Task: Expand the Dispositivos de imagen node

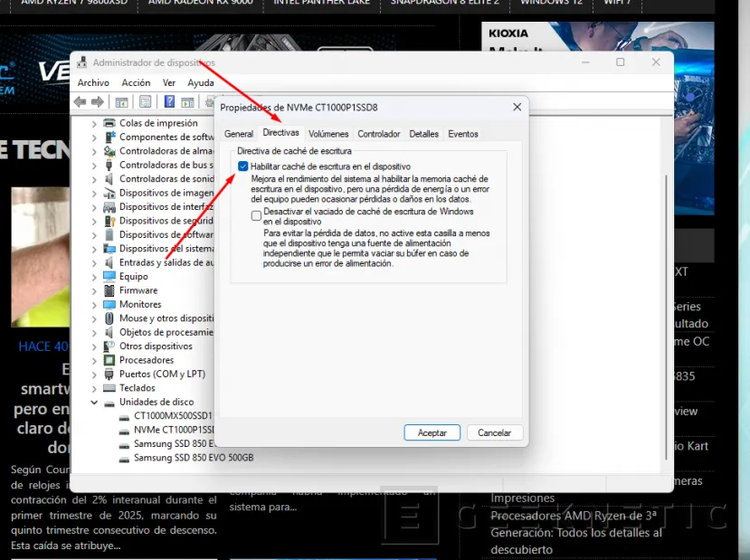Action: [x=94, y=194]
